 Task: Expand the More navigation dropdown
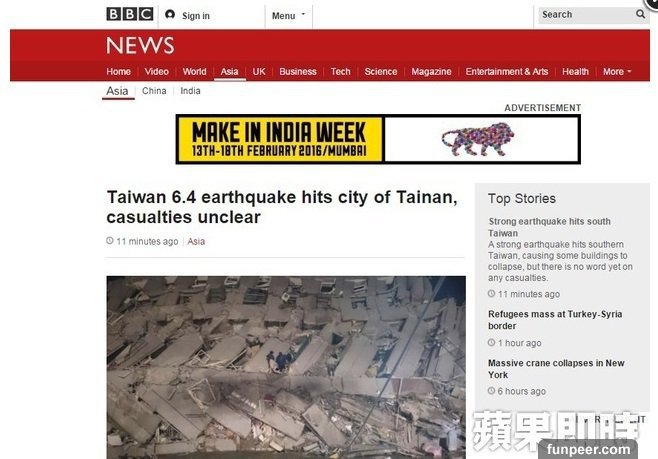point(617,72)
